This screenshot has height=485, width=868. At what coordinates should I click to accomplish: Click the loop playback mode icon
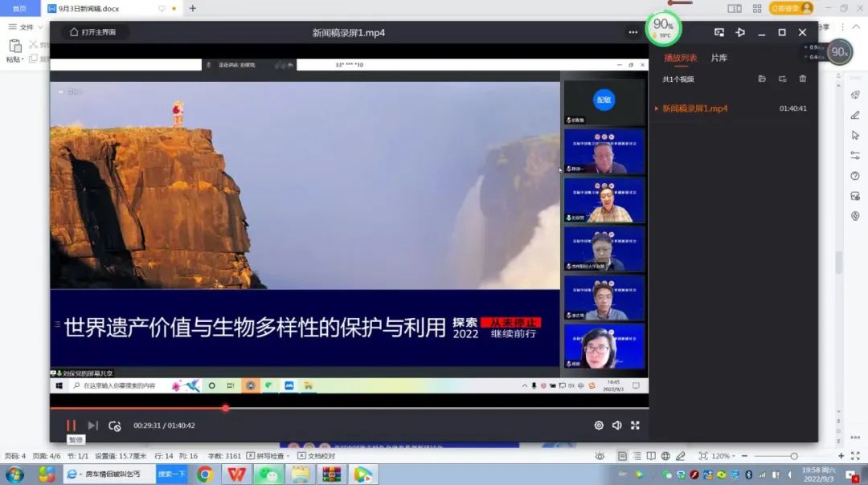click(x=115, y=426)
